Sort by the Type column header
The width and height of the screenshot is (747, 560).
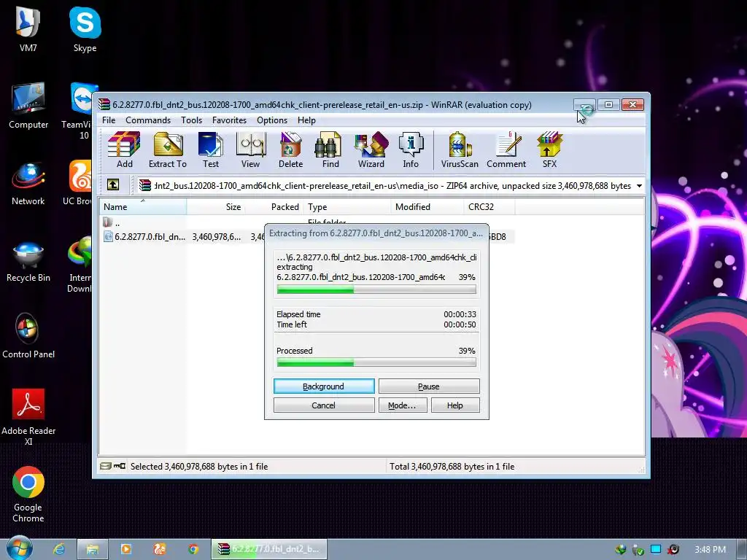[x=347, y=206]
